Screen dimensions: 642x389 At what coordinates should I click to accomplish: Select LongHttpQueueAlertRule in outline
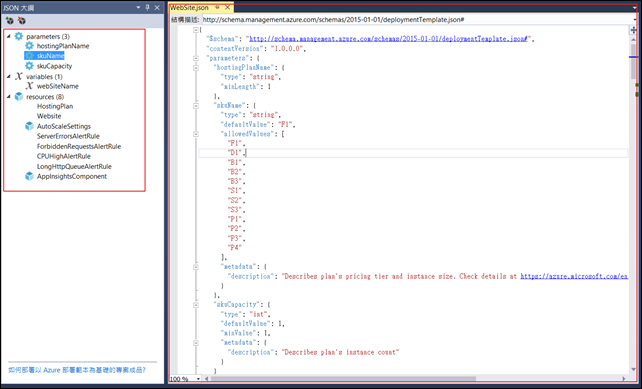coord(74,166)
